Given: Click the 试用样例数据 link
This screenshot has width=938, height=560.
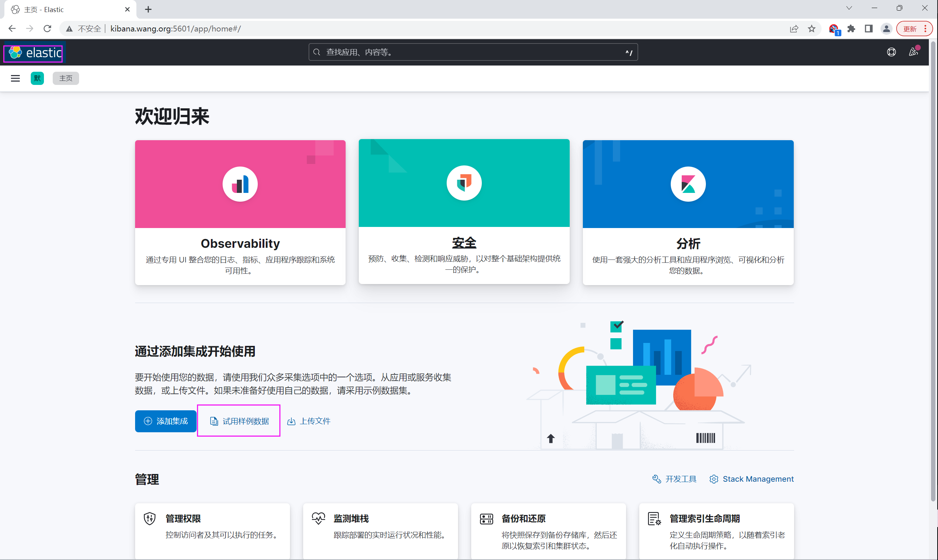Looking at the screenshot, I should (x=239, y=421).
